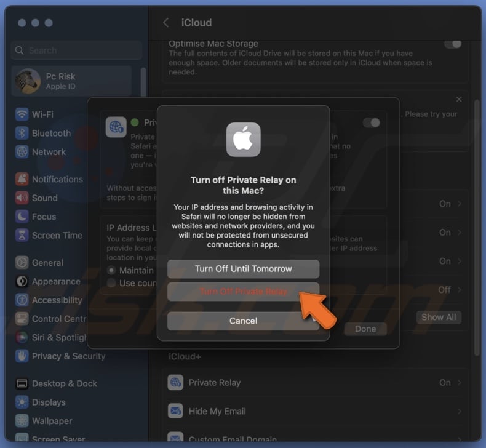Click the Done button behind the dialog
The image size is (486, 448).
365,329
